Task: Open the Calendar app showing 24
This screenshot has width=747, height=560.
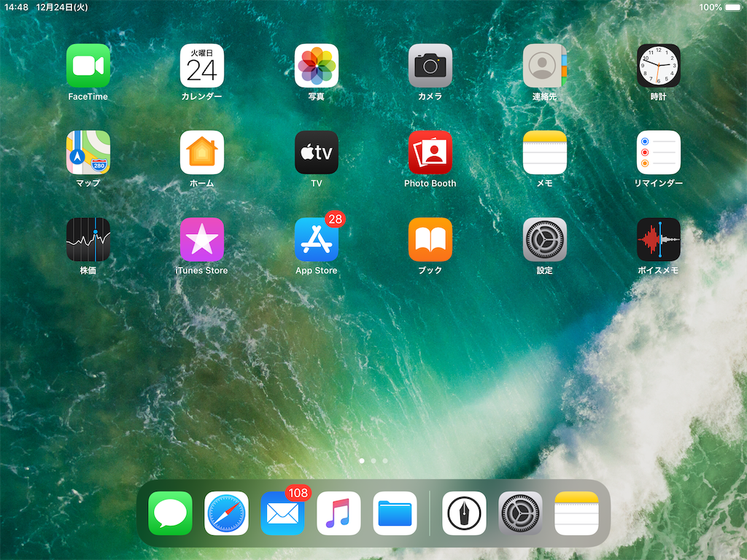Action: (x=202, y=66)
